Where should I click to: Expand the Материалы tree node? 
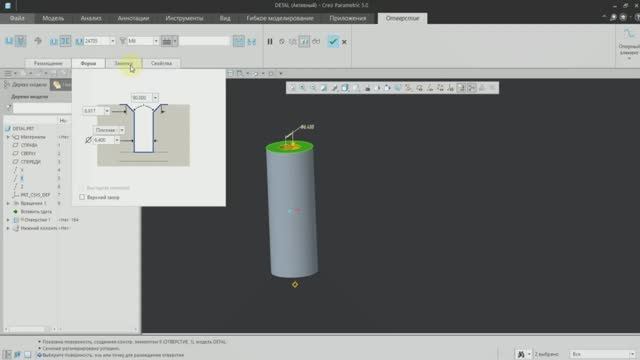coord(8,137)
